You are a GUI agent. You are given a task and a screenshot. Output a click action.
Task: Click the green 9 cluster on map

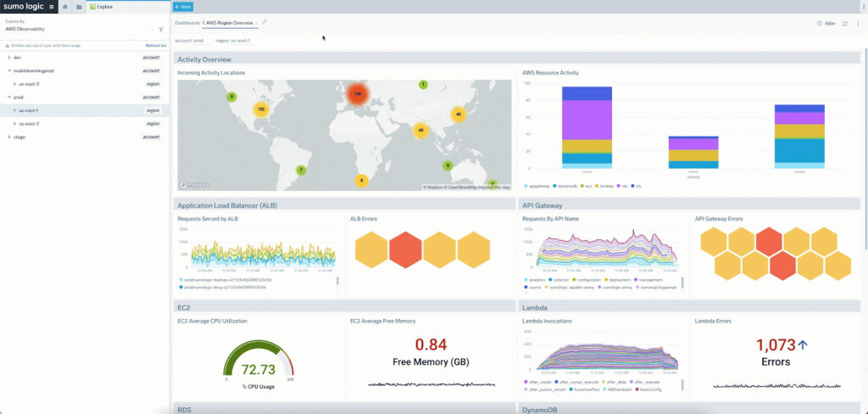[x=231, y=97]
